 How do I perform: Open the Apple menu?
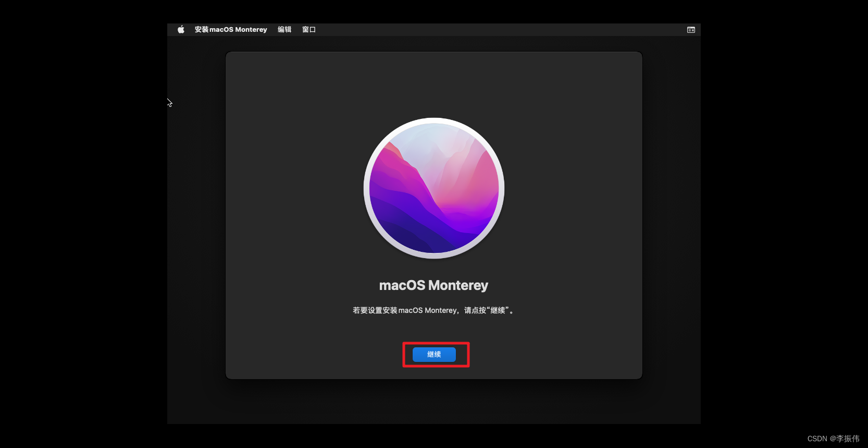pyautogui.click(x=181, y=30)
